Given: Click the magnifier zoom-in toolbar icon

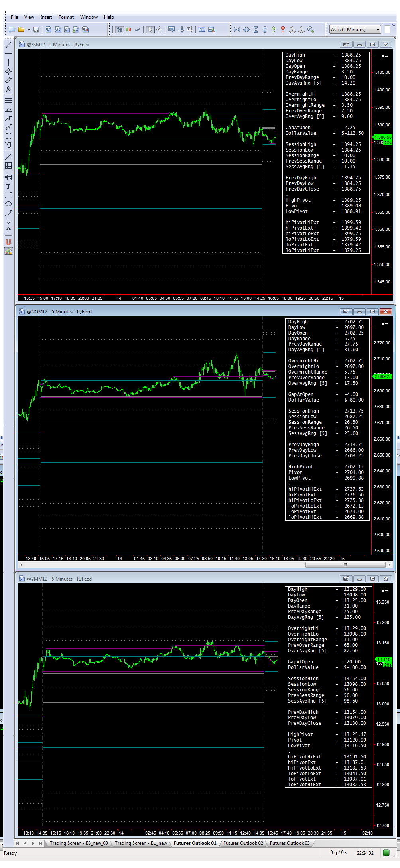Looking at the screenshot, I should [311, 30].
